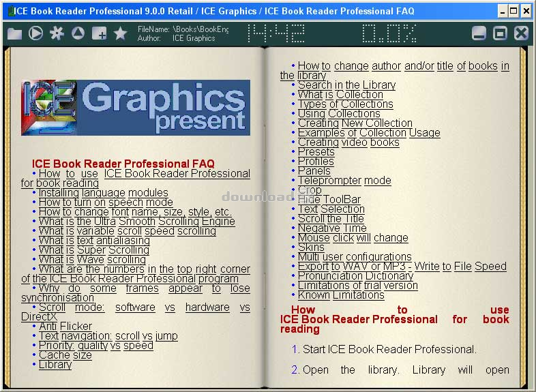Open 'Text Selection' link

[x=331, y=209]
